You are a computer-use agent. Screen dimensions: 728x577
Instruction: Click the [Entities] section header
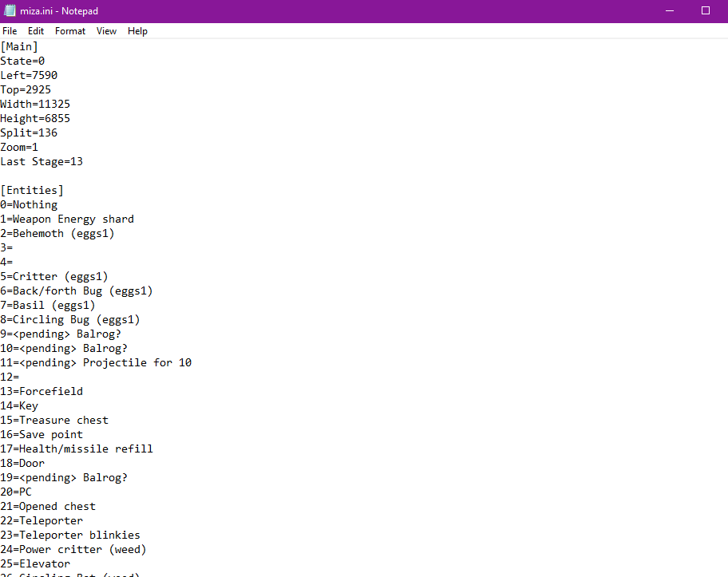coord(32,190)
